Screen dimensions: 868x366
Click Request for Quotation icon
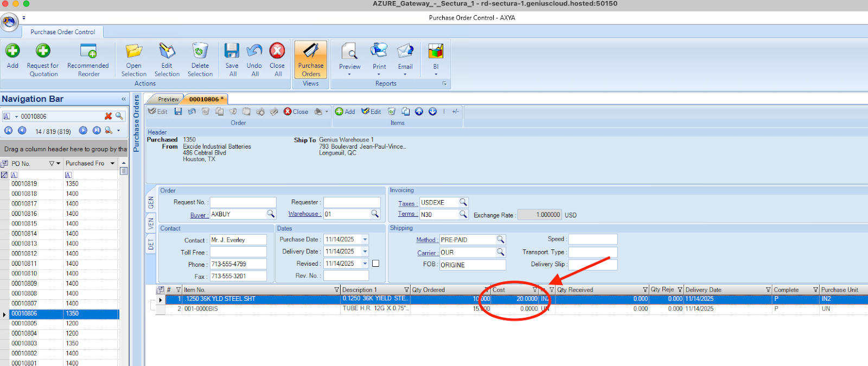pyautogui.click(x=43, y=52)
